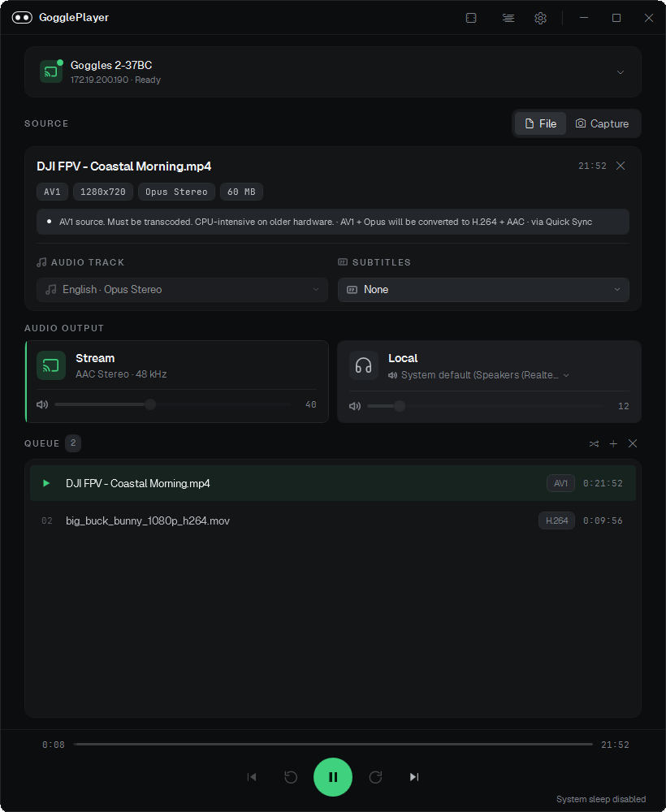Add a file to the queue
The image size is (666, 812).
point(613,444)
